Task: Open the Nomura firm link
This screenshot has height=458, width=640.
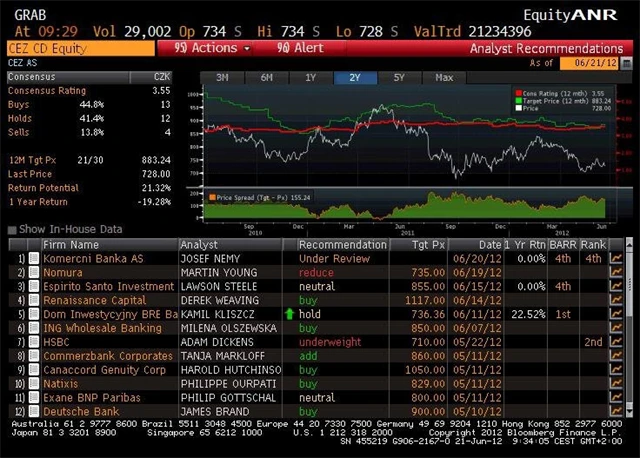Action: pyautogui.click(x=63, y=272)
